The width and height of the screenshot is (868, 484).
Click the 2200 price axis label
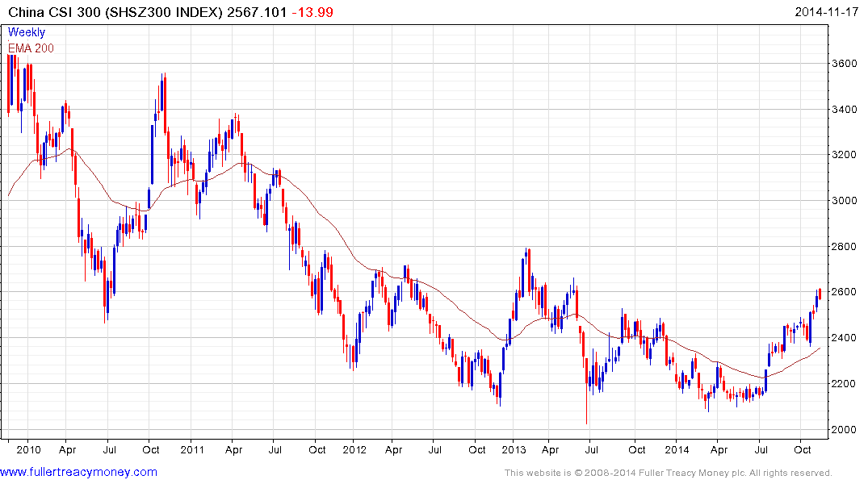point(845,384)
